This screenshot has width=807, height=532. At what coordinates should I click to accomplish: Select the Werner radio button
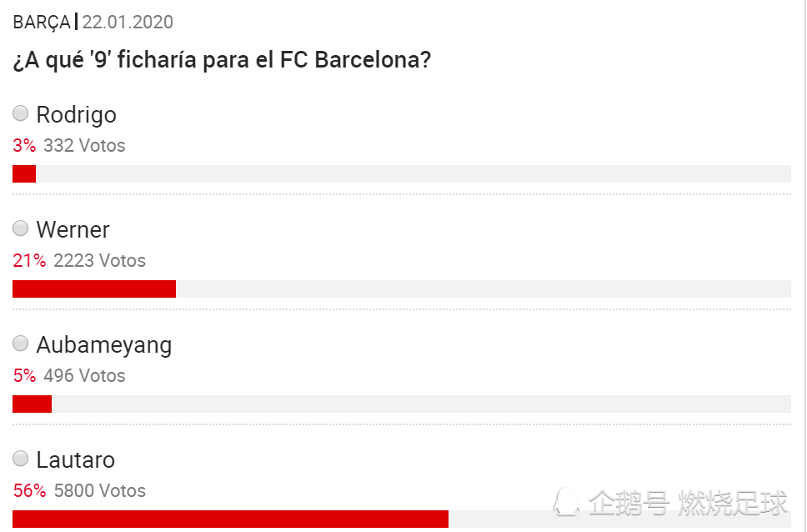[x=21, y=228]
